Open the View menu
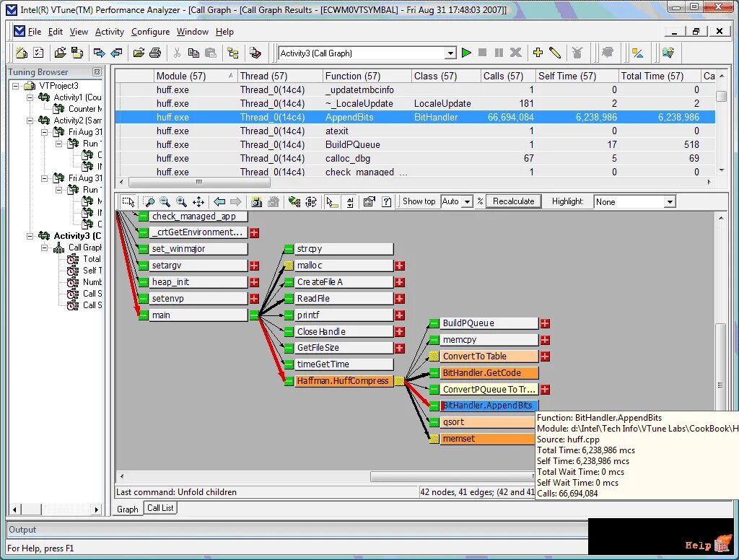This screenshot has height=560, width=739. 79,32
